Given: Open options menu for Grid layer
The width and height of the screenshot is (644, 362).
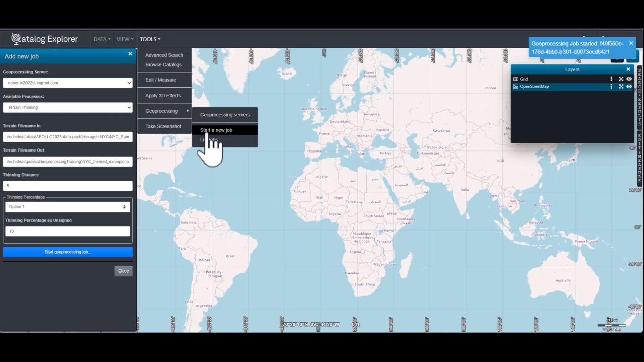Looking at the screenshot, I should [x=611, y=79].
